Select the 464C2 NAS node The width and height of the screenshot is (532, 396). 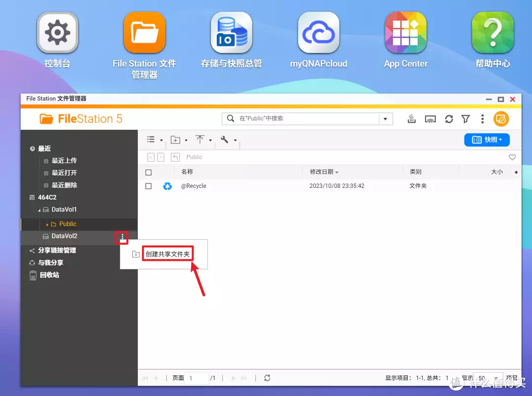pos(47,197)
